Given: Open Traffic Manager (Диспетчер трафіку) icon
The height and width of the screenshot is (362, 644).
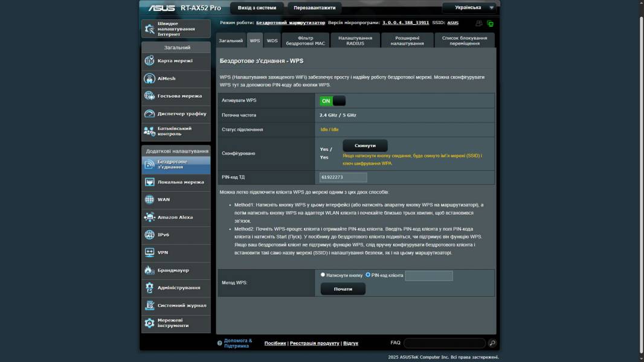Looking at the screenshot, I should pos(149,113).
